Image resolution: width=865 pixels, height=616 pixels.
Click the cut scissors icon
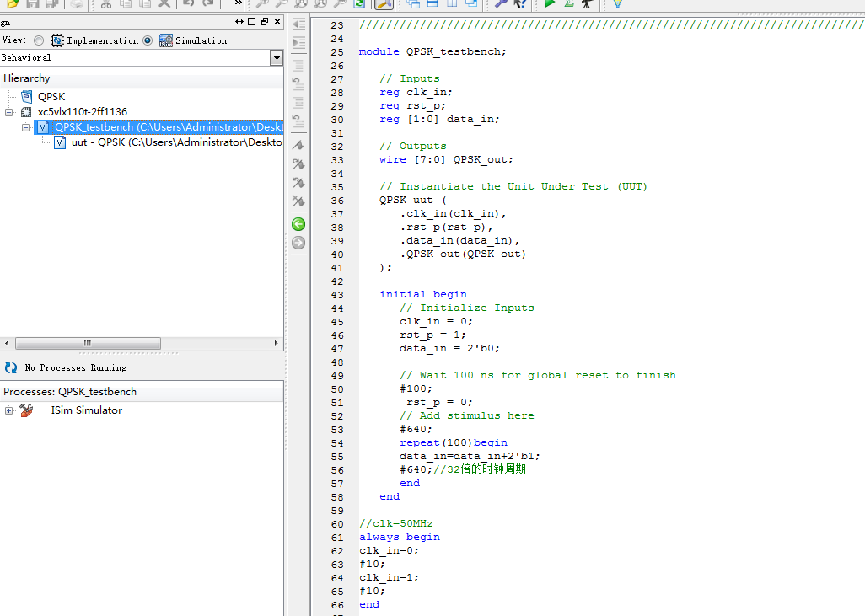tap(106, 4)
